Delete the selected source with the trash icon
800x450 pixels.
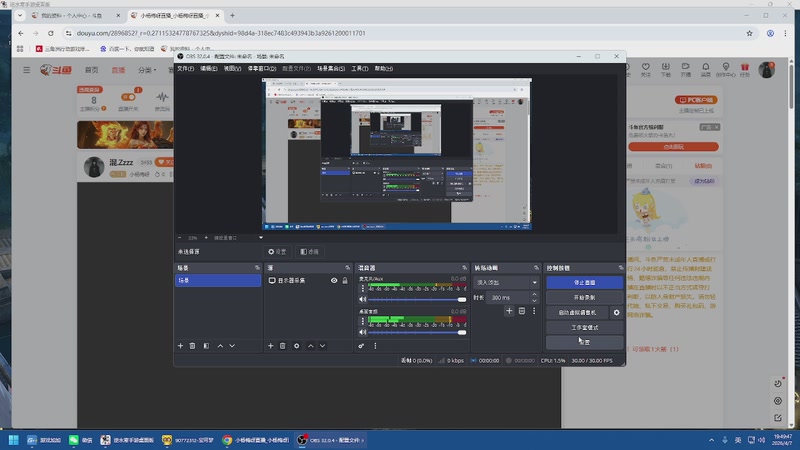click(283, 346)
